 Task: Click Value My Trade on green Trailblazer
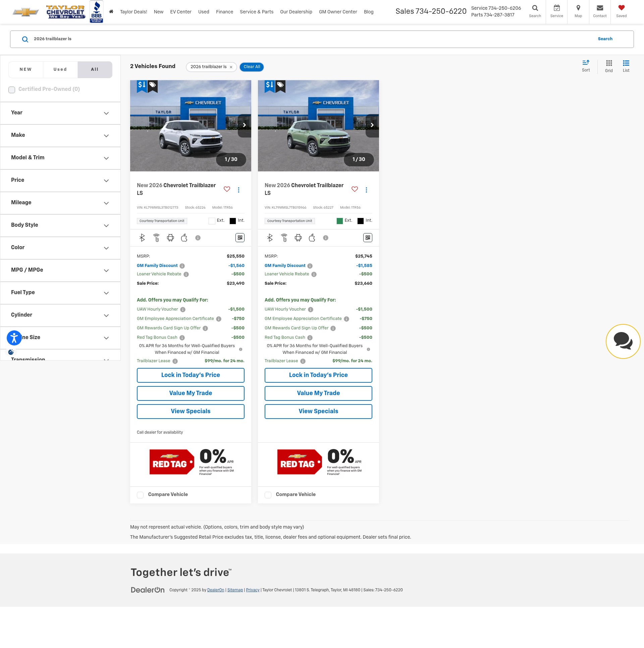click(x=318, y=393)
